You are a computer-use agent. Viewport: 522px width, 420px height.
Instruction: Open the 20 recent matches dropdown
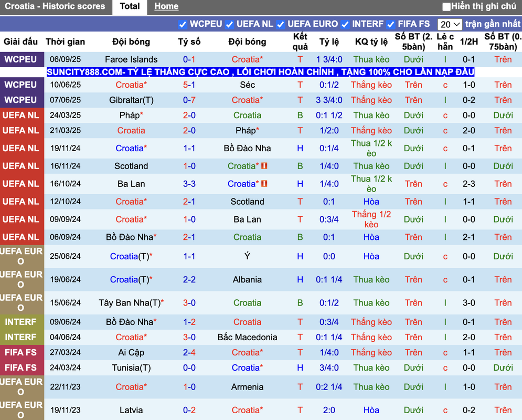point(450,24)
